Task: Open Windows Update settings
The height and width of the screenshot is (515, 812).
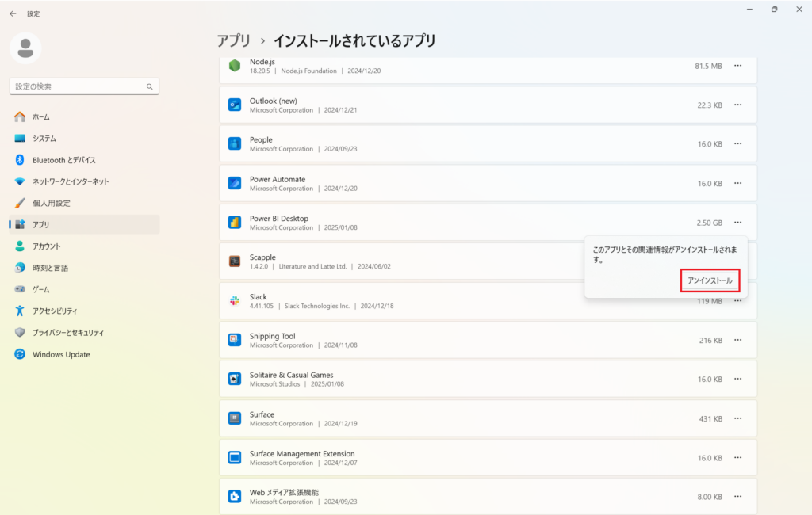Action: (84, 354)
